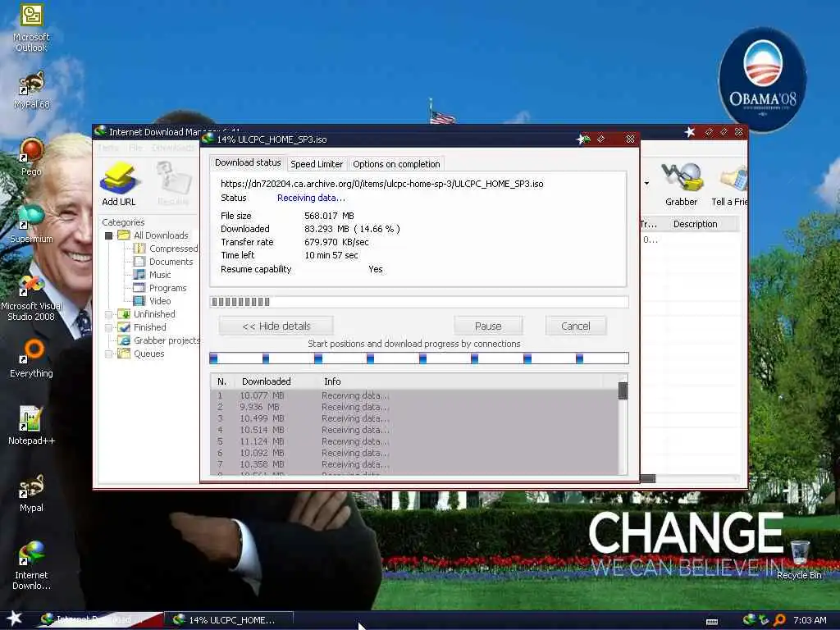Select connection row 7 with 10.358 MB
840x630 pixels.
(x=414, y=464)
